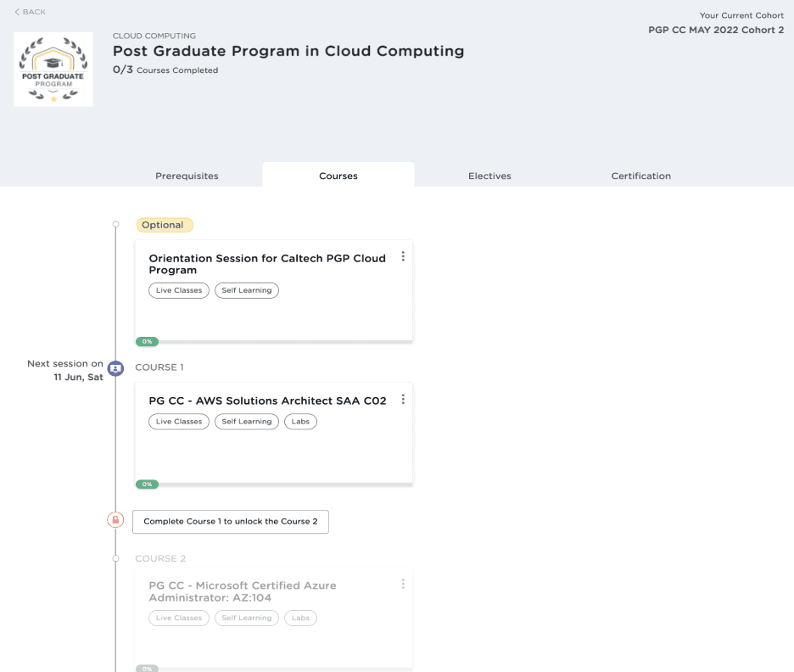Click Complete Course 1 to unlock message box
The height and width of the screenshot is (672, 794).
coord(231,522)
